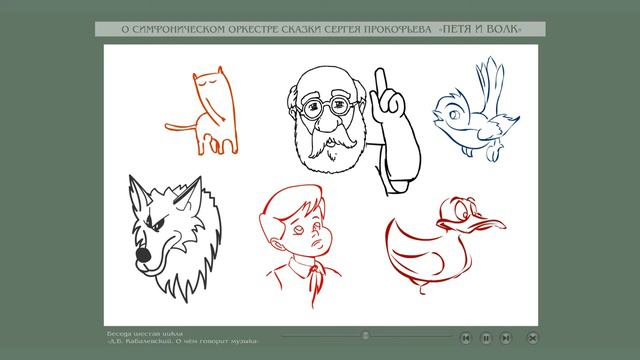Pause the presentation playback

point(486,338)
